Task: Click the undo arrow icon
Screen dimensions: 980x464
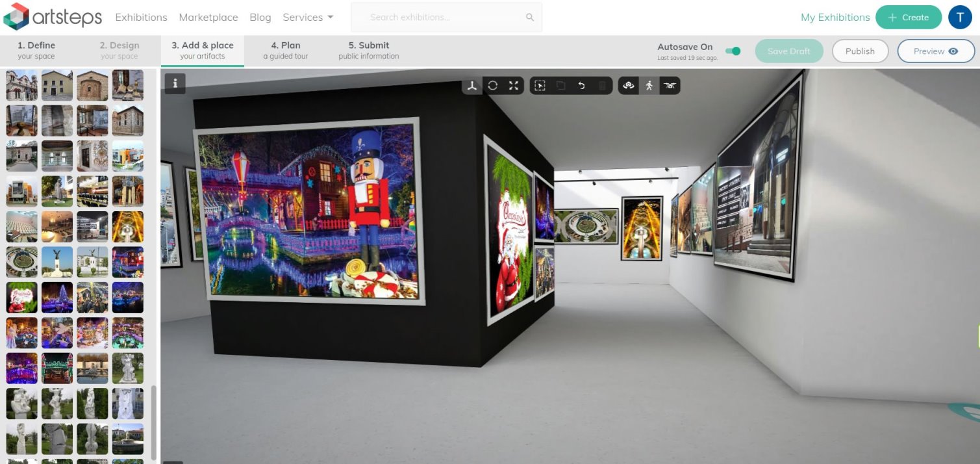Action: coord(581,86)
